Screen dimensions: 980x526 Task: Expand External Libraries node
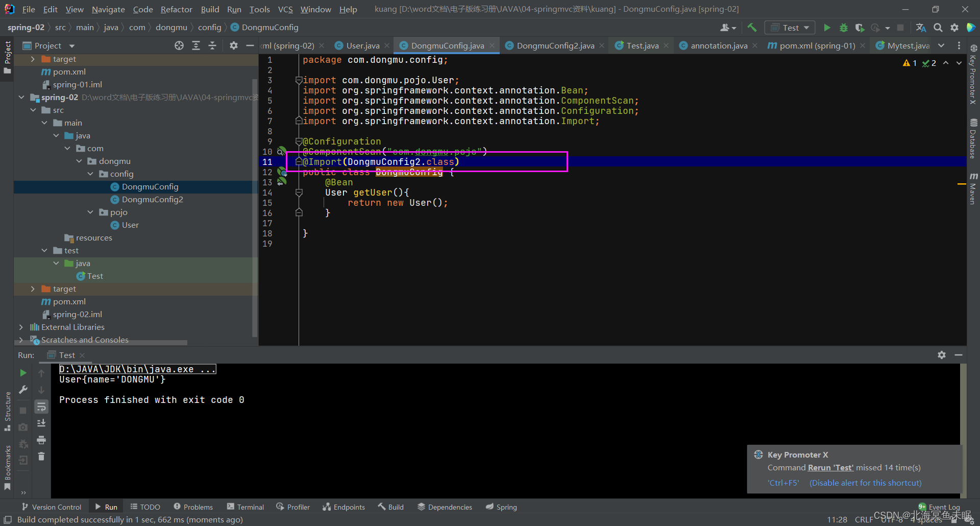coord(21,327)
